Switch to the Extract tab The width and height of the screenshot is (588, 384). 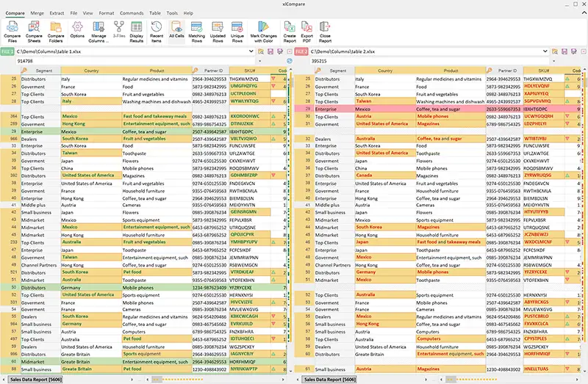click(57, 13)
